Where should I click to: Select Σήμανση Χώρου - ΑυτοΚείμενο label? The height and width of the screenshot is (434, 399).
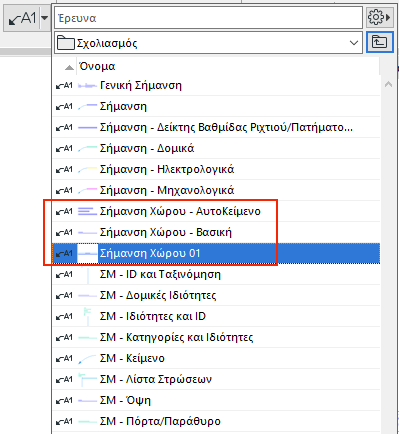[216, 211]
